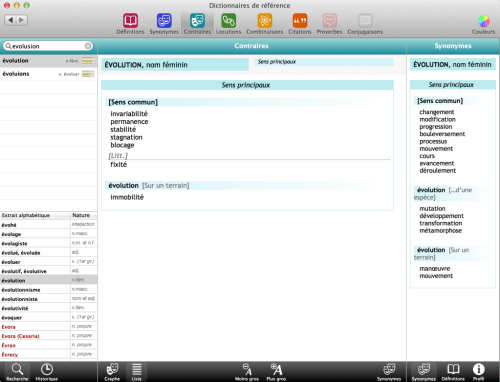The image size is (500, 382).
Task: Toggle the Liste view
Action: pos(137,372)
